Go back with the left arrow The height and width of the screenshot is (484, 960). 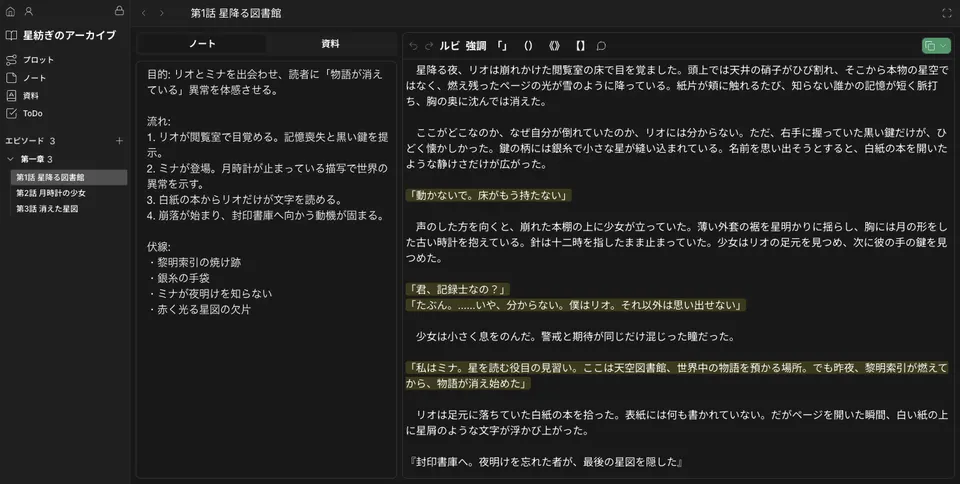click(144, 13)
